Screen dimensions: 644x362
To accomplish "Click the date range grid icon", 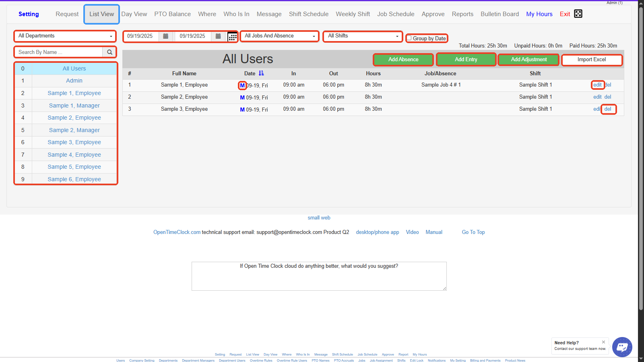I will pyautogui.click(x=232, y=37).
